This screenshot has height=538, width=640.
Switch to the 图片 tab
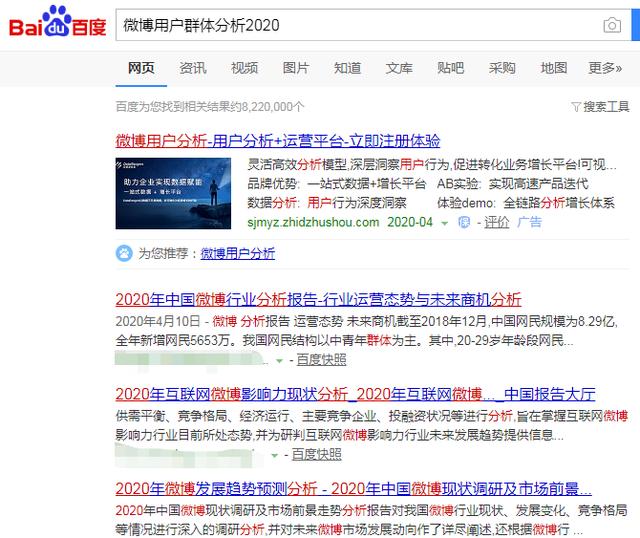point(296,68)
